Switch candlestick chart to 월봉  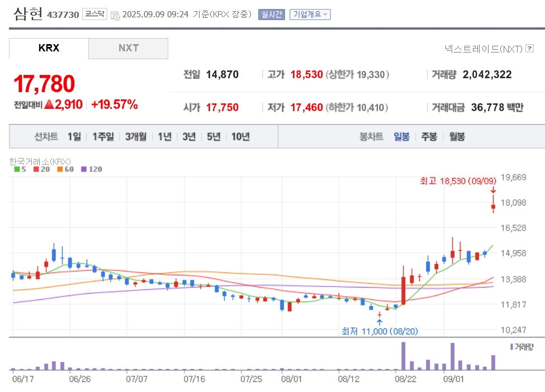point(457,136)
